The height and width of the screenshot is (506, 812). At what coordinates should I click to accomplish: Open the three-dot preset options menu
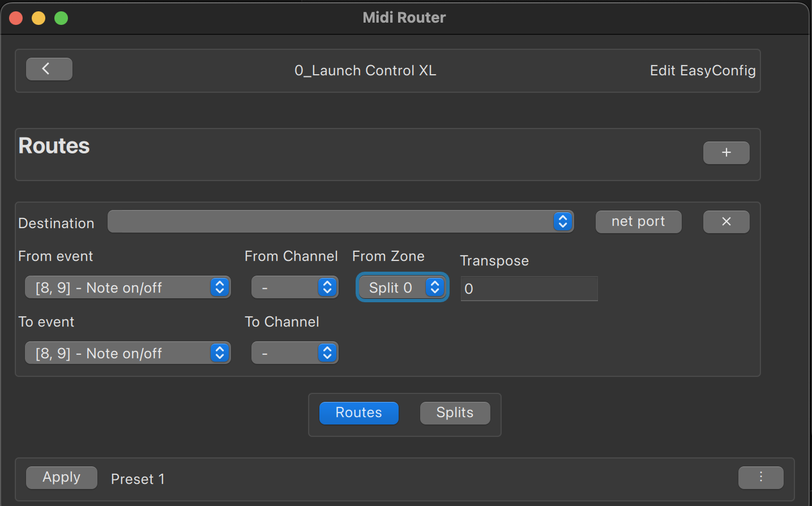[760, 478]
